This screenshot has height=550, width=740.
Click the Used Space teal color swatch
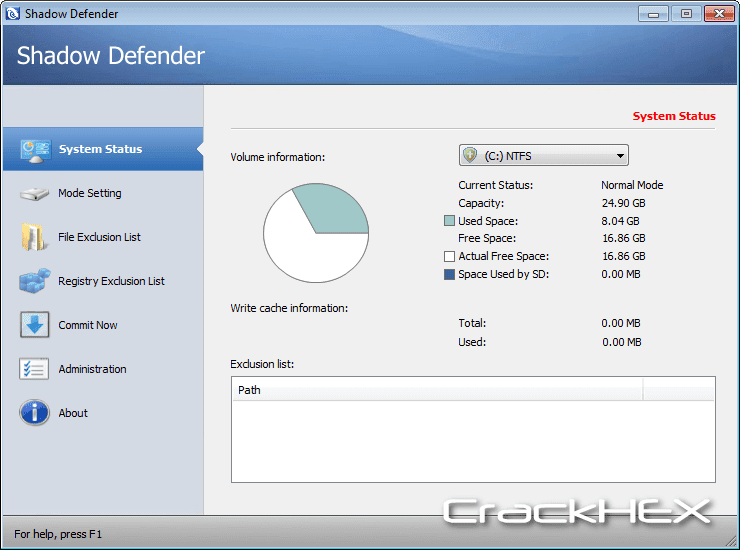[x=449, y=220]
